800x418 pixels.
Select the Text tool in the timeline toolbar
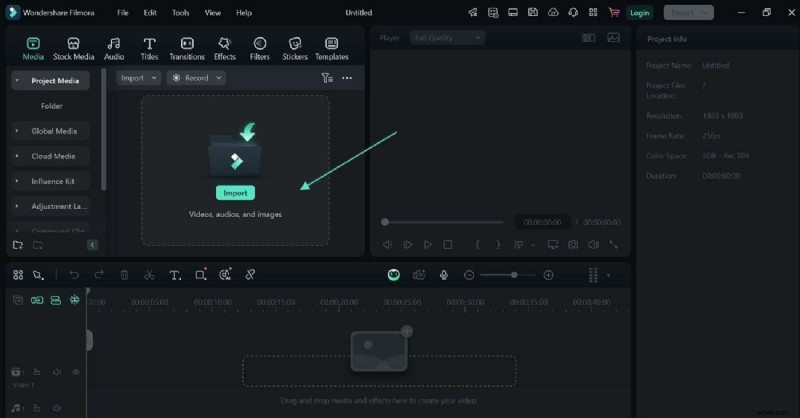click(175, 275)
